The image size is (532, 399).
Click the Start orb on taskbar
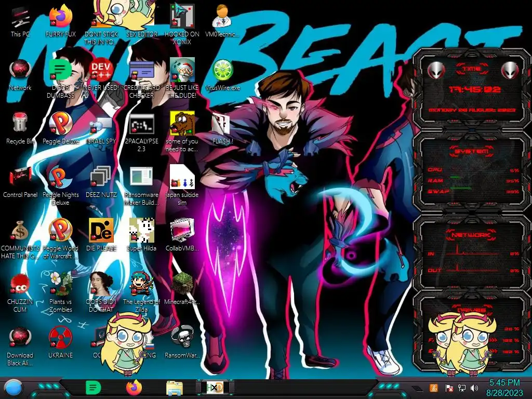point(14,388)
